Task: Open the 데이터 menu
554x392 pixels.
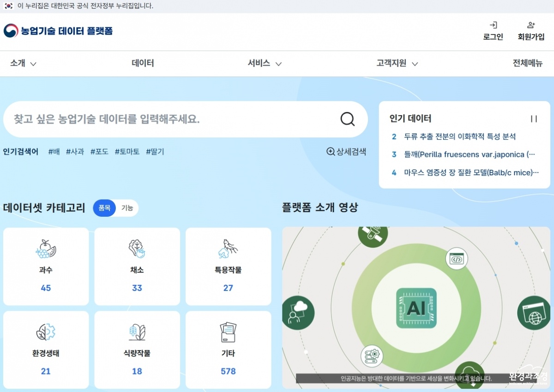Action: [x=143, y=64]
